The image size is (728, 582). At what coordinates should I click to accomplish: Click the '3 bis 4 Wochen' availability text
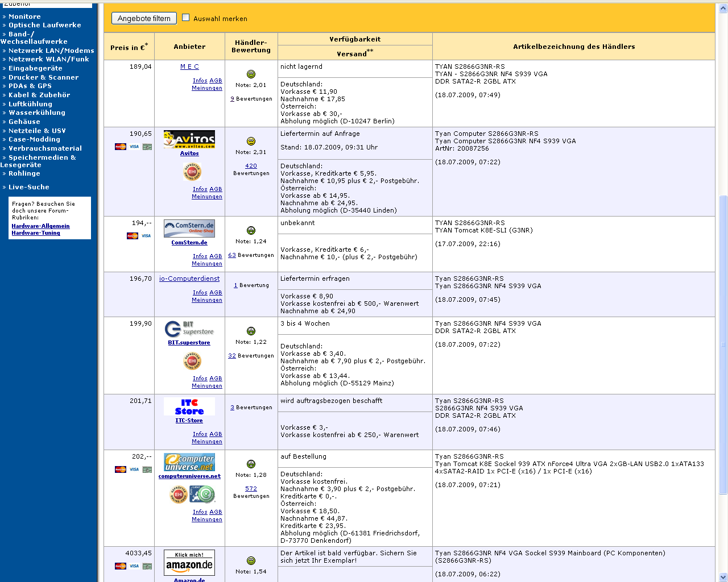(x=305, y=323)
